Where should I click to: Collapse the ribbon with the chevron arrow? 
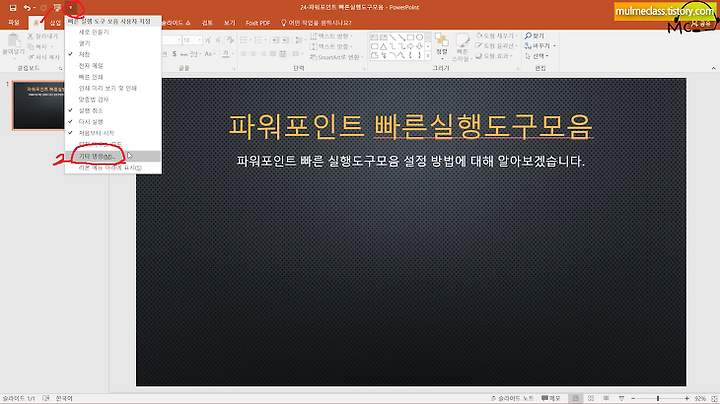(x=714, y=68)
